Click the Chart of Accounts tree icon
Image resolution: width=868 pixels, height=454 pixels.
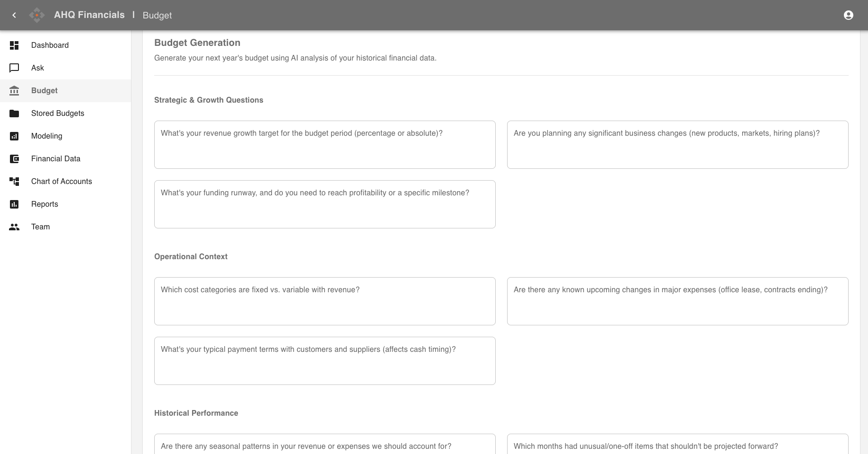pyautogui.click(x=14, y=182)
